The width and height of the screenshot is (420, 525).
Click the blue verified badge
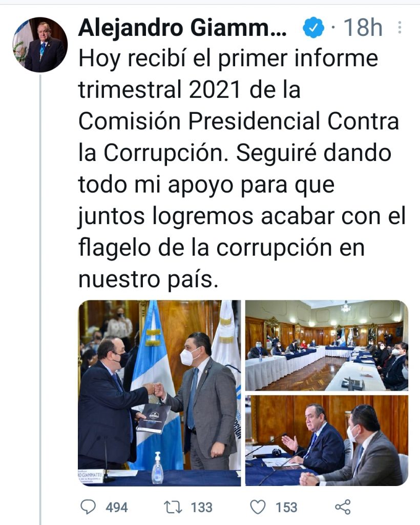tap(313, 28)
